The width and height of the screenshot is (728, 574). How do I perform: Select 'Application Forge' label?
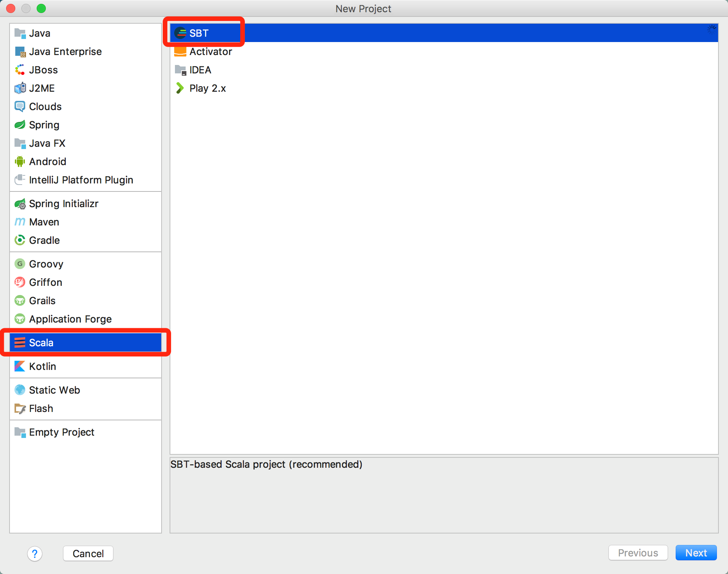click(70, 319)
